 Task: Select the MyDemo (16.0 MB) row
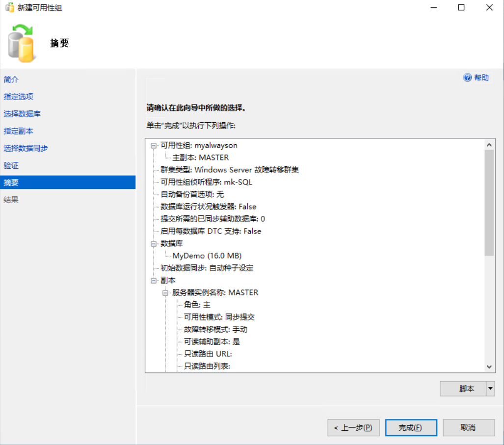(x=207, y=256)
